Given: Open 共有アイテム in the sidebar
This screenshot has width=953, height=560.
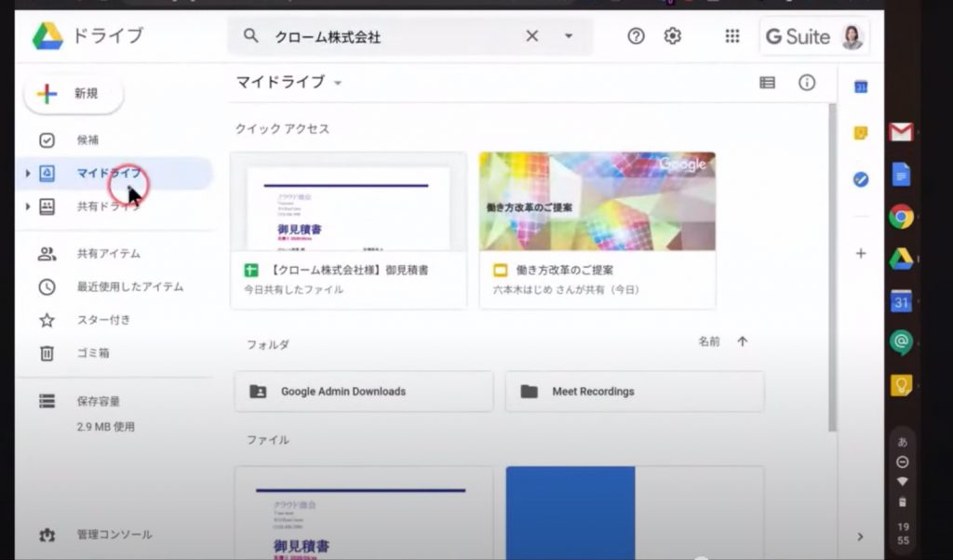Looking at the screenshot, I should [108, 253].
